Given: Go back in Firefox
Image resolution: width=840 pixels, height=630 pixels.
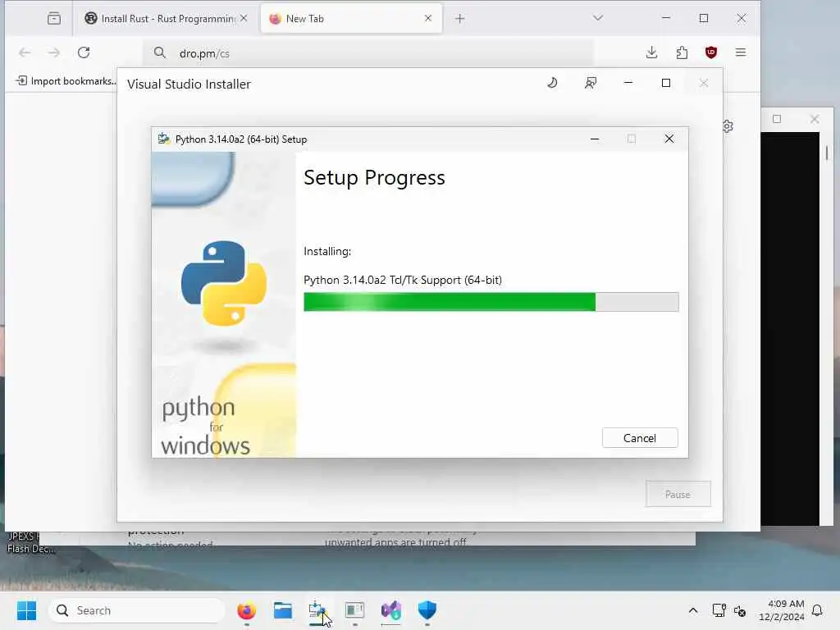Looking at the screenshot, I should pyautogui.click(x=25, y=52).
